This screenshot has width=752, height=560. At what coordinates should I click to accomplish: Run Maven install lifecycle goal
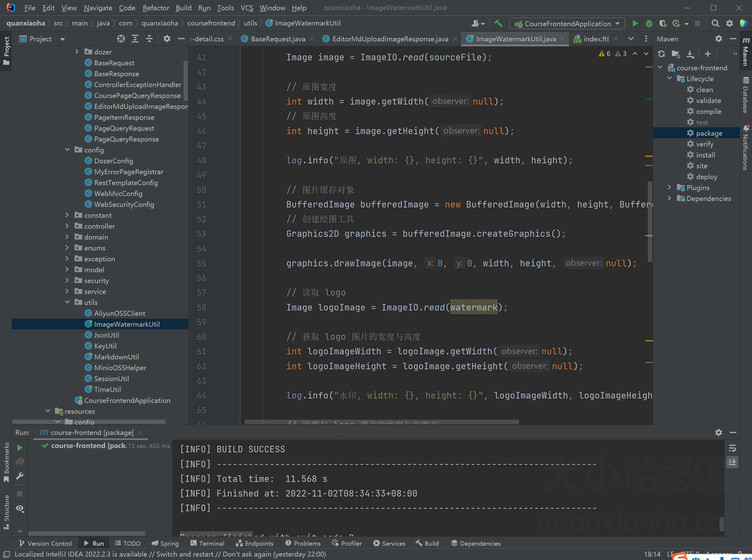[705, 155]
